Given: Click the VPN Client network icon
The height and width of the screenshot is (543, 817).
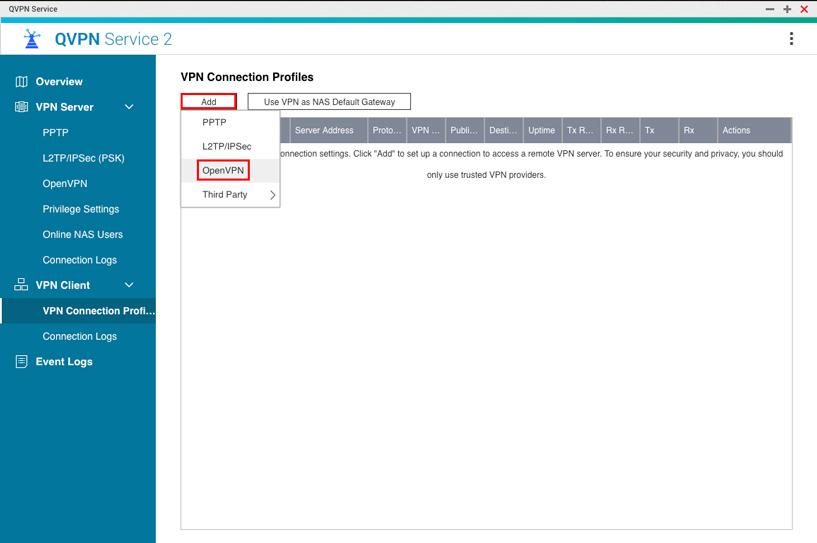Looking at the screenshot, I should click(21, 285).
